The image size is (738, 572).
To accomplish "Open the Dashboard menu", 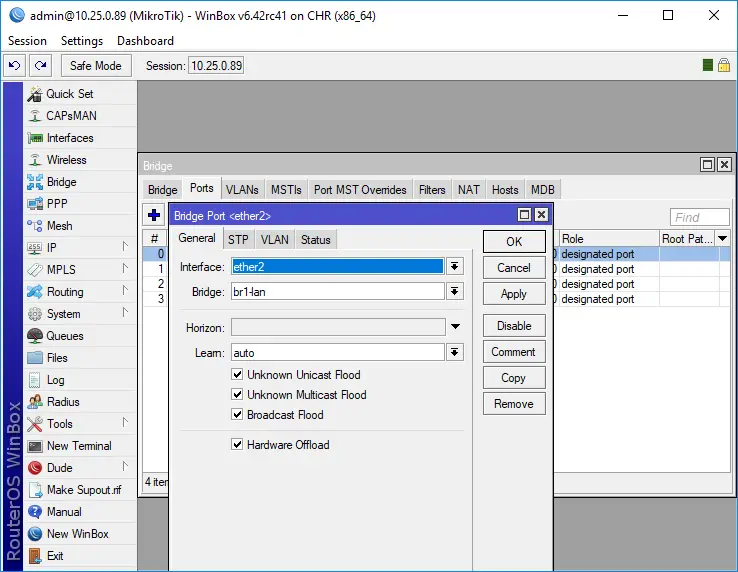I will [145, 41].
